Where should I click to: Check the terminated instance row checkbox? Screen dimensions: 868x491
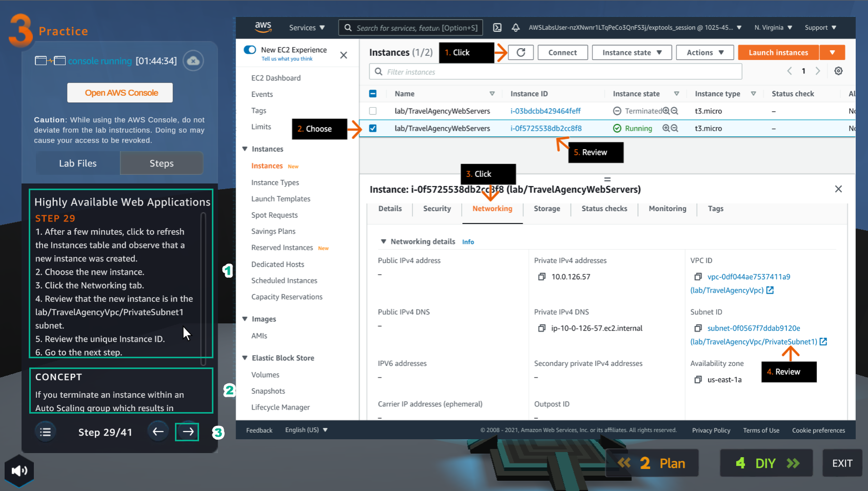click(373, 111)
